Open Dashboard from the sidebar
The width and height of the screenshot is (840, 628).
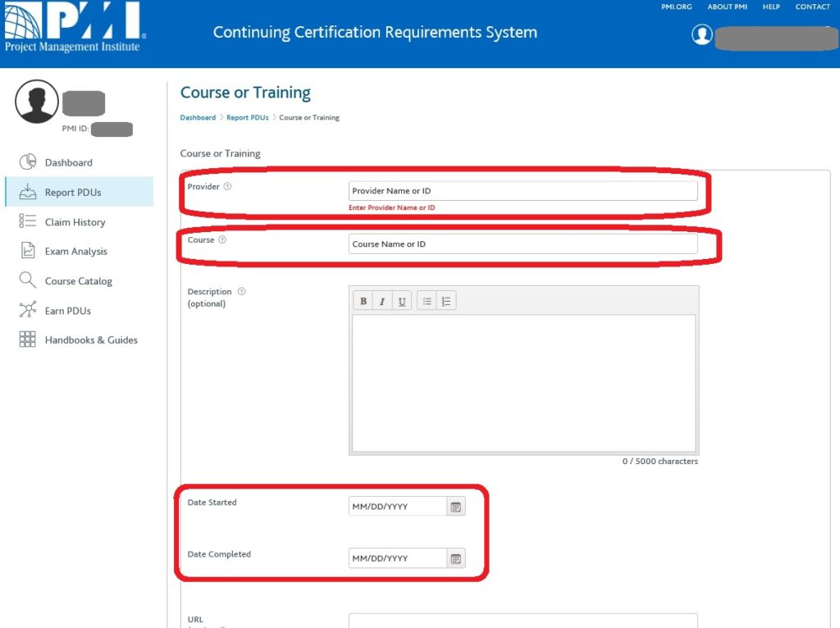click(x=69, y=162)
